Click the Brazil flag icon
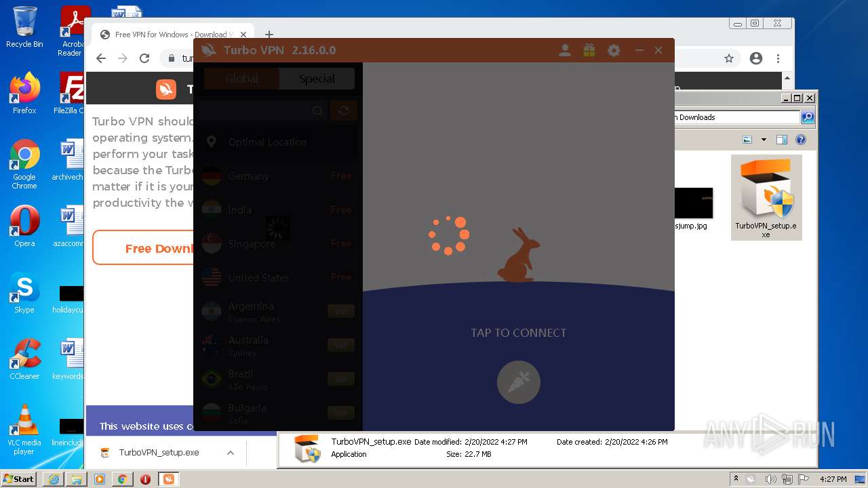Viewport: 868px width, 488px height. [x=212, y=380]
